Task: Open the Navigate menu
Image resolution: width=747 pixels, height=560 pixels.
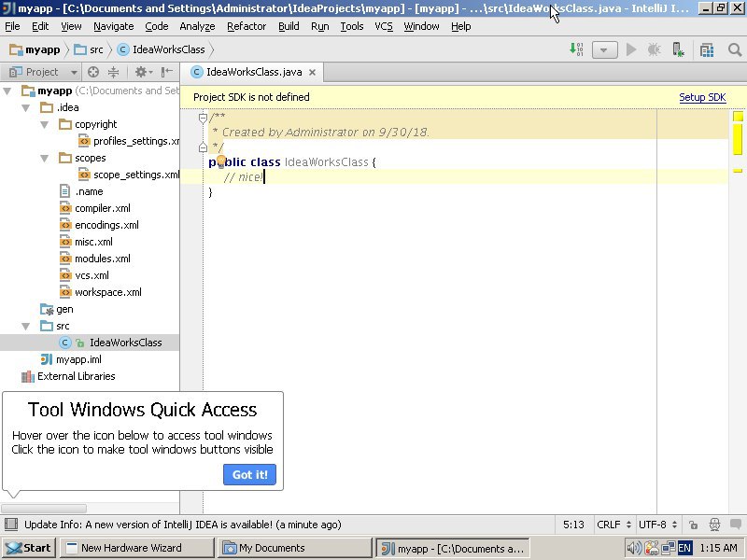Action: (x=113, y=26)
